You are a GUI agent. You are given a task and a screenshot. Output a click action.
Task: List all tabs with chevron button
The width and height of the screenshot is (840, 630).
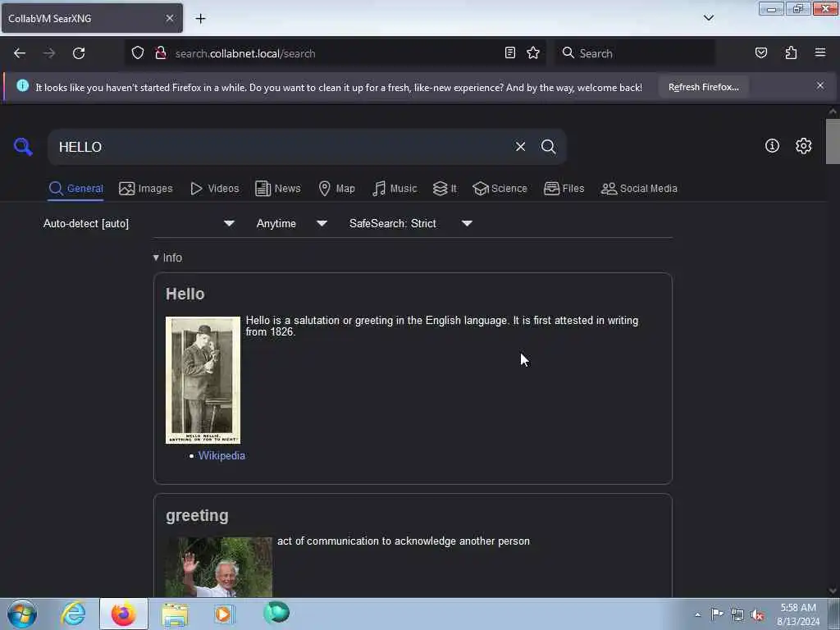709,18
